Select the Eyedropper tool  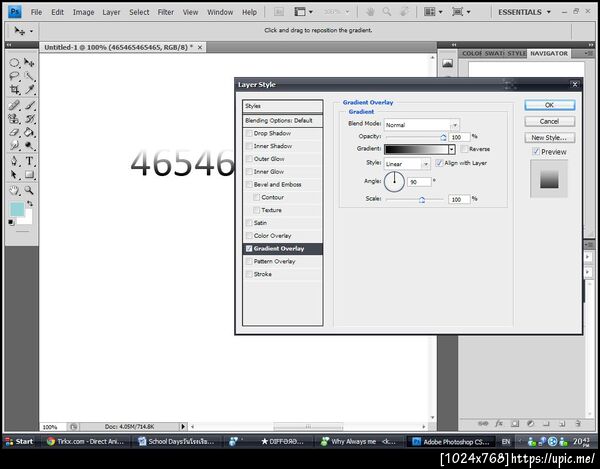[x=29, y=90]
